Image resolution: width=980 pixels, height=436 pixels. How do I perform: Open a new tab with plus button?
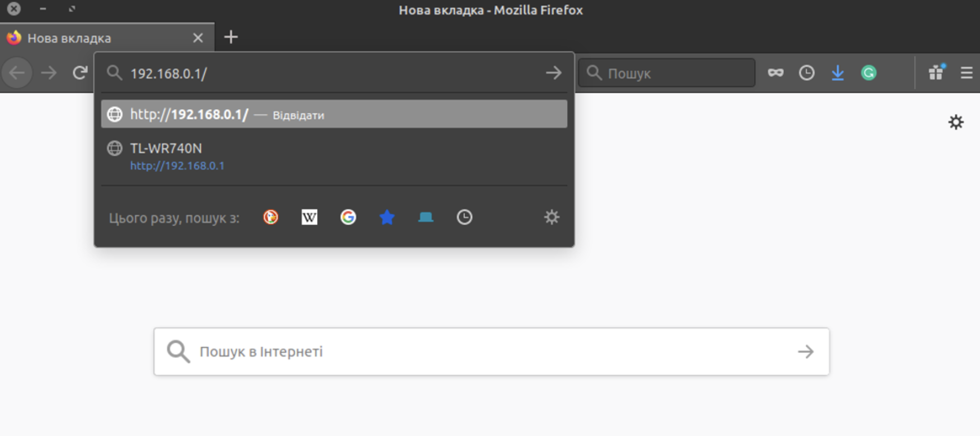231,37
